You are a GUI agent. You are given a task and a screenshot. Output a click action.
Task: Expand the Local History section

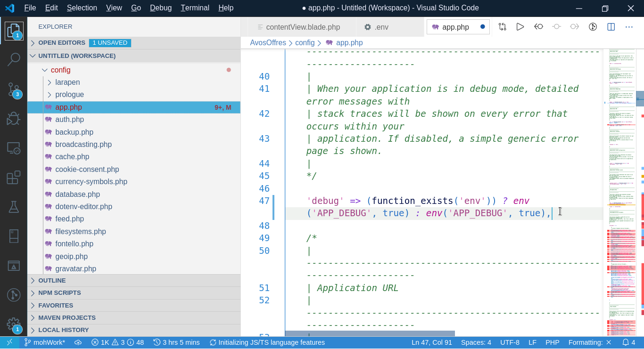tap(134, 330)
